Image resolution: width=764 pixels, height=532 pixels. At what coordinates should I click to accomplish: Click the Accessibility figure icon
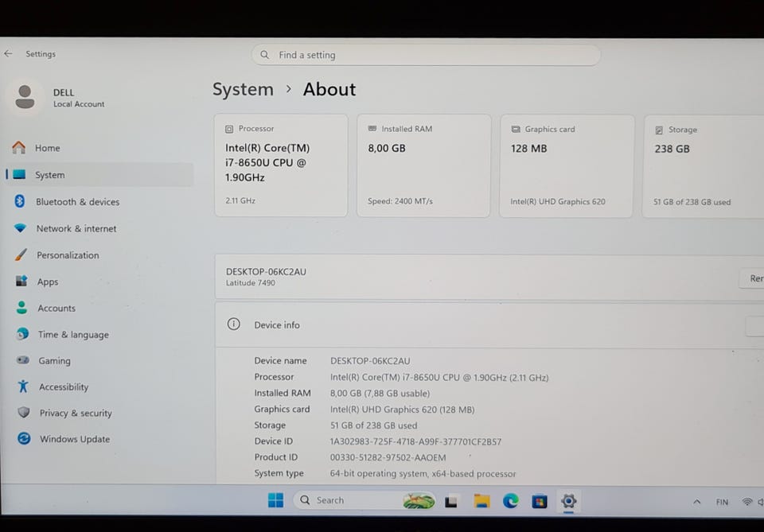pos(23,386)
